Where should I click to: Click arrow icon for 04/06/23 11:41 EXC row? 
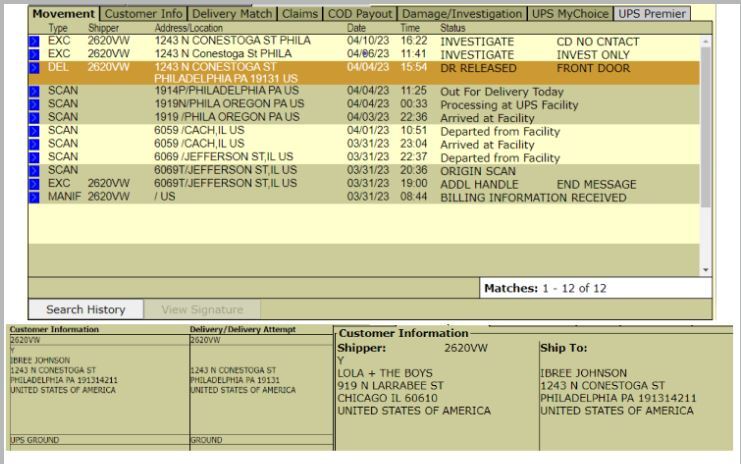click(x=34, y=54)
